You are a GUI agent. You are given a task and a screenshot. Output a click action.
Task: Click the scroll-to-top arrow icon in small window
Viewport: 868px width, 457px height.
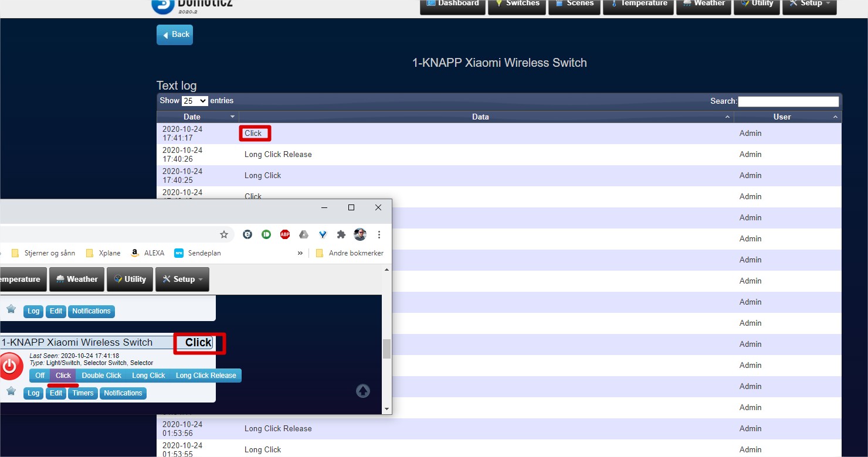363,391
